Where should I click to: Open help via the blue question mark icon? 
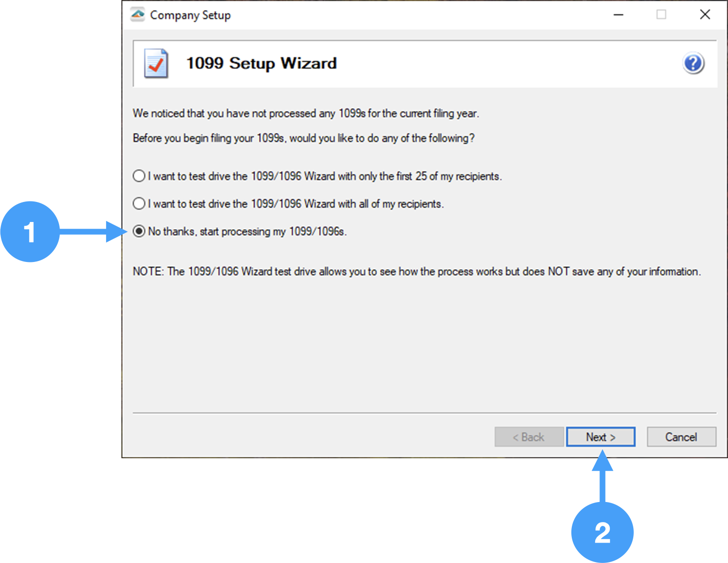(693, 63)
